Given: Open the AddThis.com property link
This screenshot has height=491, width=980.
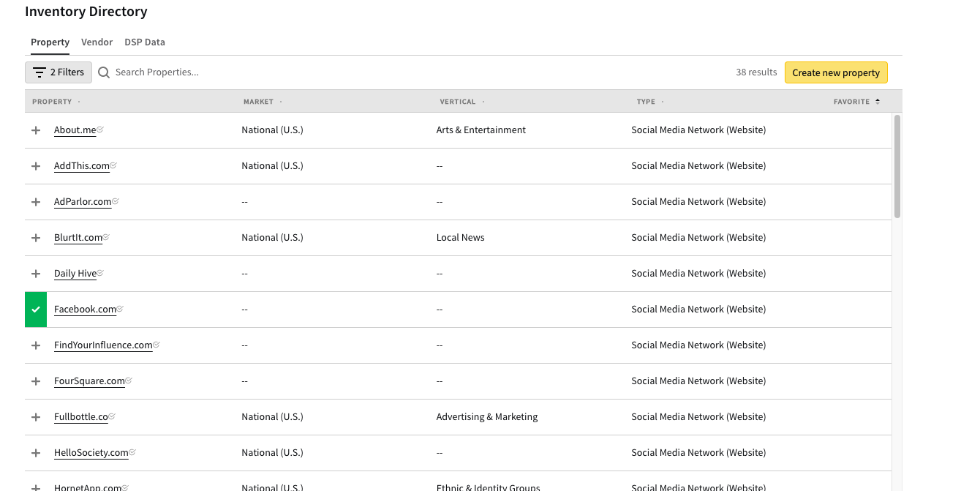Looking at the screenshot, I should coord(82,166).
